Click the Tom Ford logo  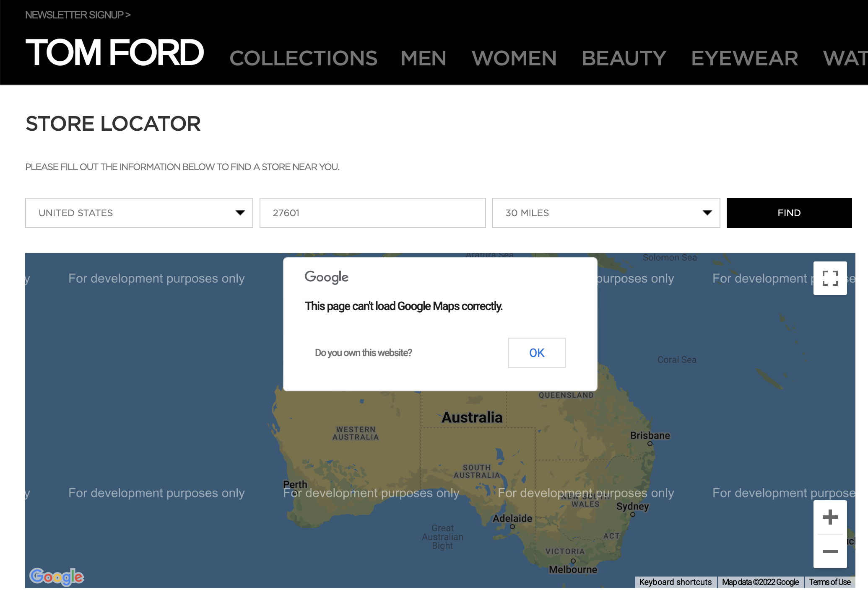[114, 53]
